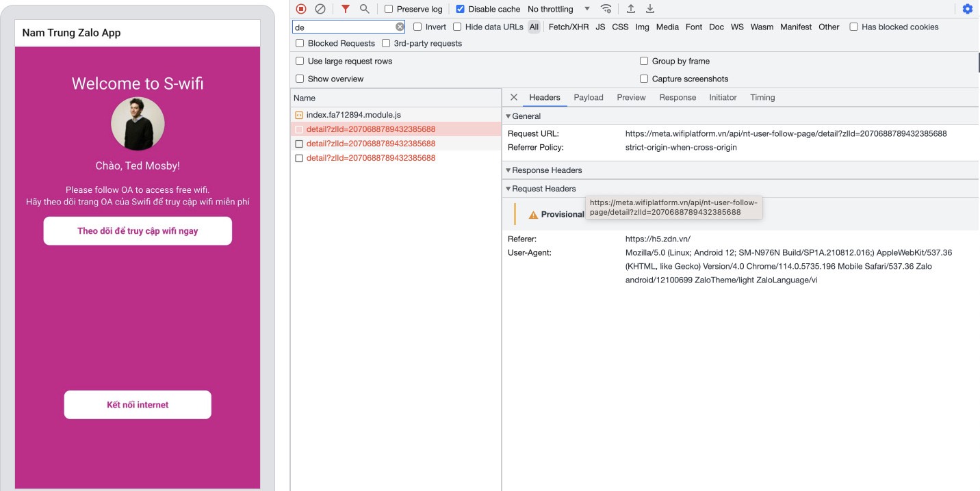Viewport: 980px width, 491px height.
Task: Enable Group by frame
Action: click(x=644, y=61)
